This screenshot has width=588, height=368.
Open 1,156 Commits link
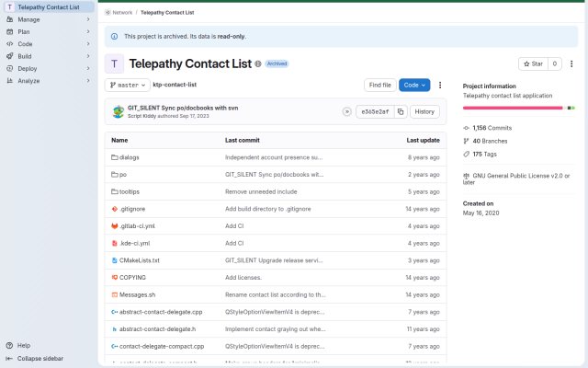click(492, 128)
